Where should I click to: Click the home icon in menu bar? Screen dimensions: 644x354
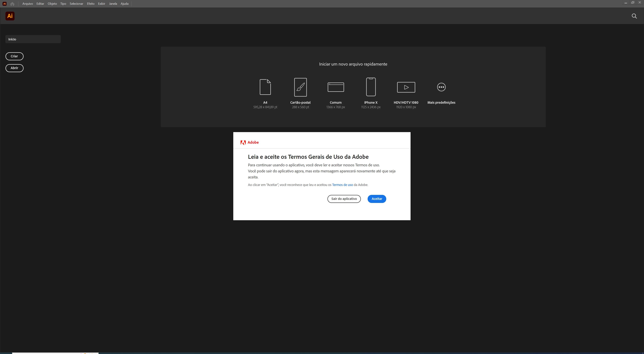click(x=12, y=4)
